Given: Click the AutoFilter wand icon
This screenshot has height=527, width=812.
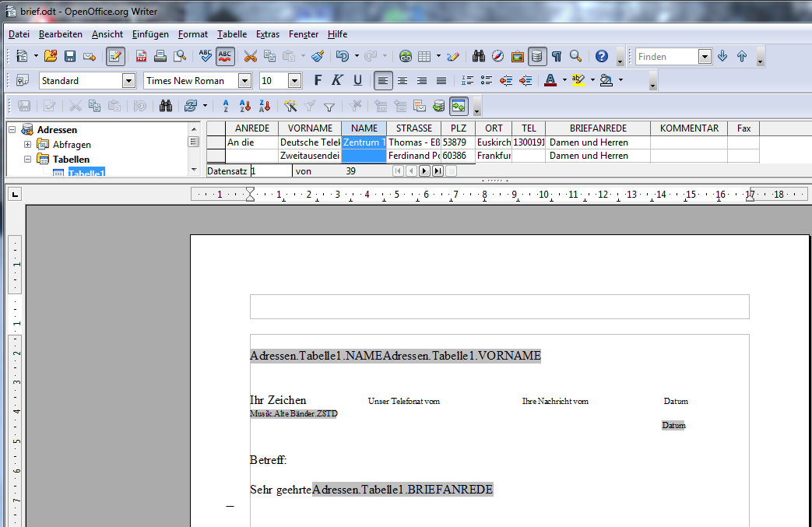Looking at the screenshot, I should [x=290, y=106].
